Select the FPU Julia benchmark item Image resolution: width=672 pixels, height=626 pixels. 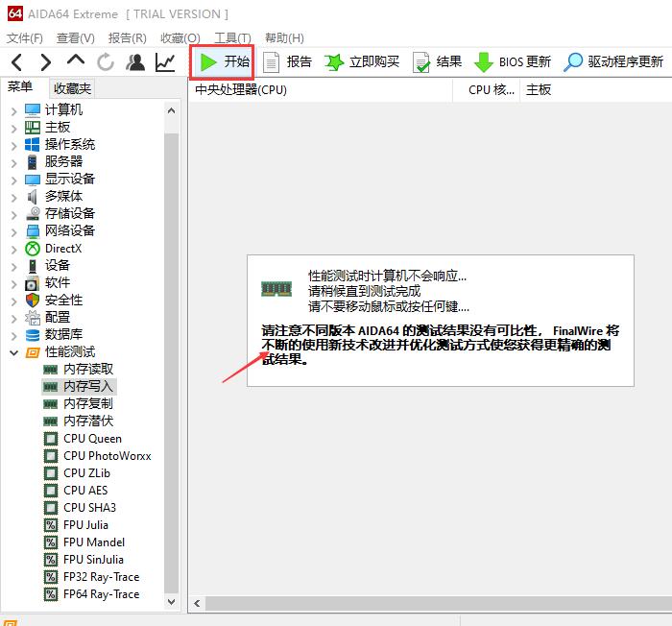85,525
